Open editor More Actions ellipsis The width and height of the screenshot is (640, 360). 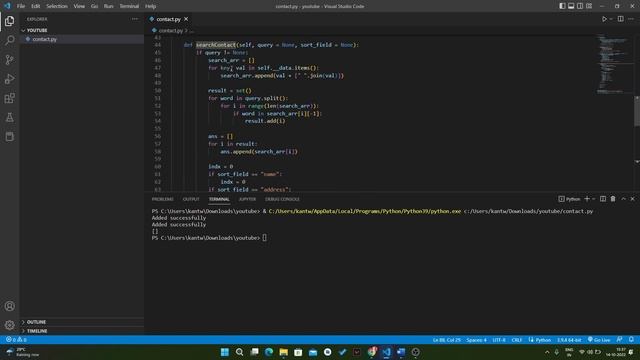point(631,19)
